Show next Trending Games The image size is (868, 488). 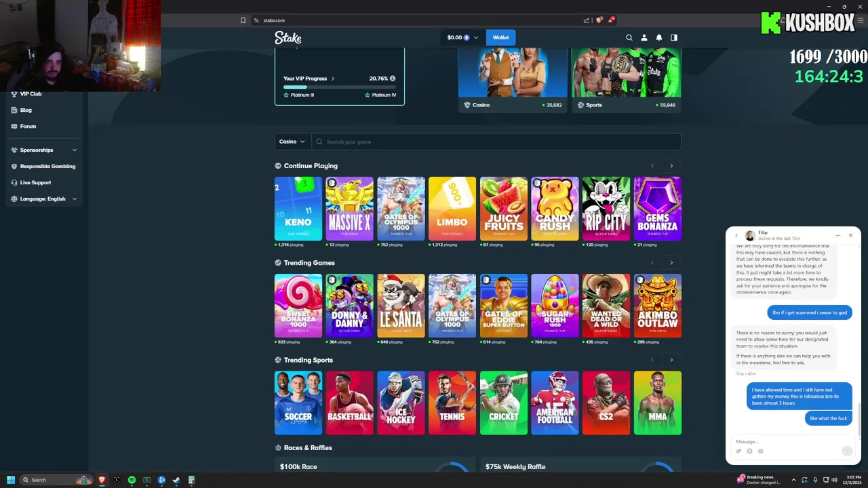671,263
